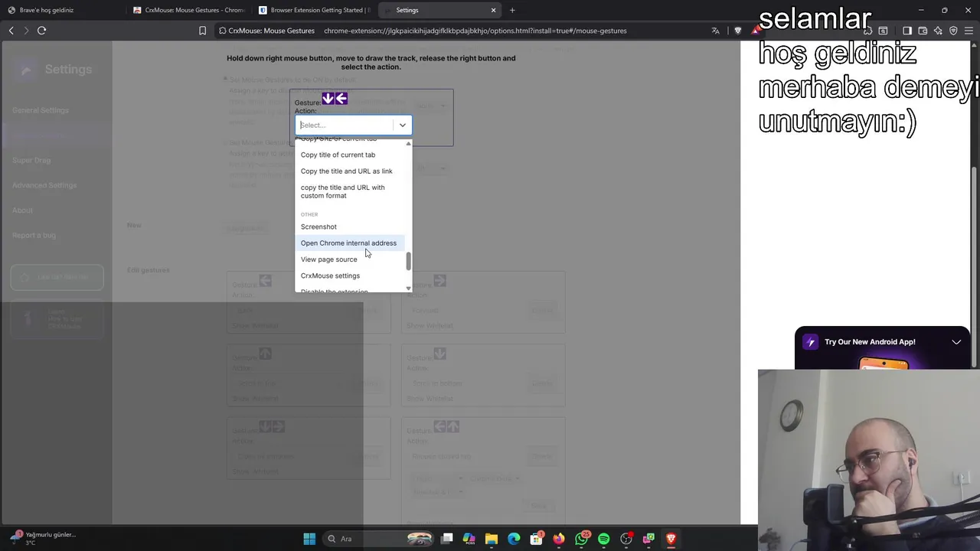Click the Action Select search field
This screenshot has width=980, height=551.
coord(345,125)
